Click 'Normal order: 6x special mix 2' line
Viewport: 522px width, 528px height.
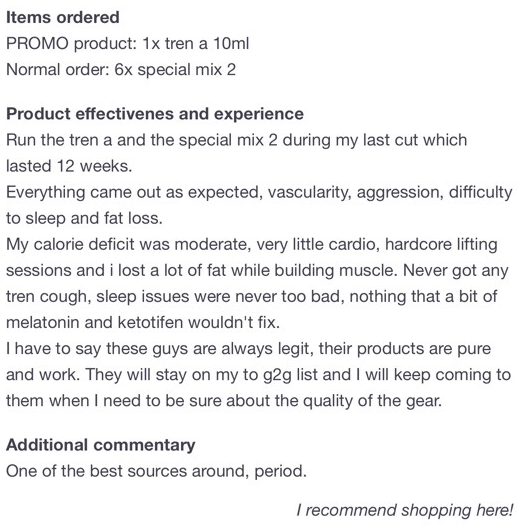coord(121,70)
